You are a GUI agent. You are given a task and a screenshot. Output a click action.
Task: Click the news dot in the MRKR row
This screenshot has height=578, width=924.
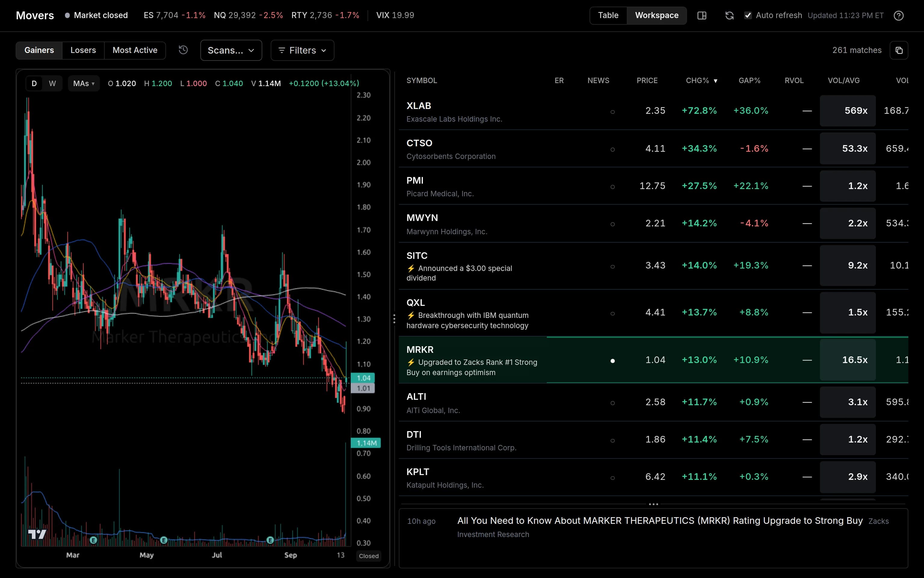(x=612, y=361)
